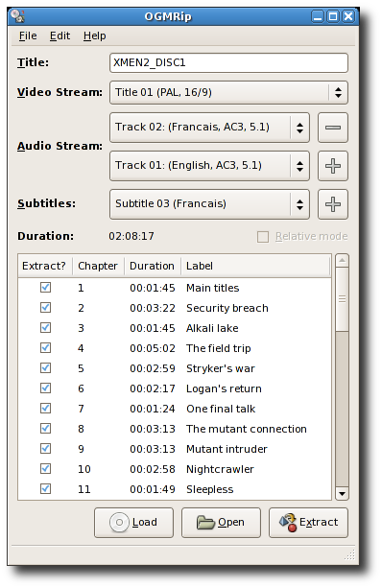Uncheck extract for chapter 4 The field trip
382x588 pixels.
pyautogui.click(x=45, y=348)
